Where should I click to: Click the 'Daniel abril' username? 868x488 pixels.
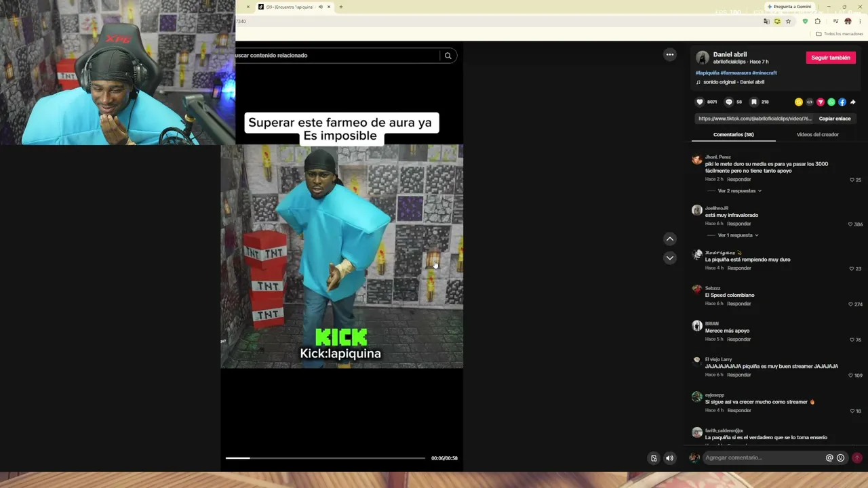(730, 54)
